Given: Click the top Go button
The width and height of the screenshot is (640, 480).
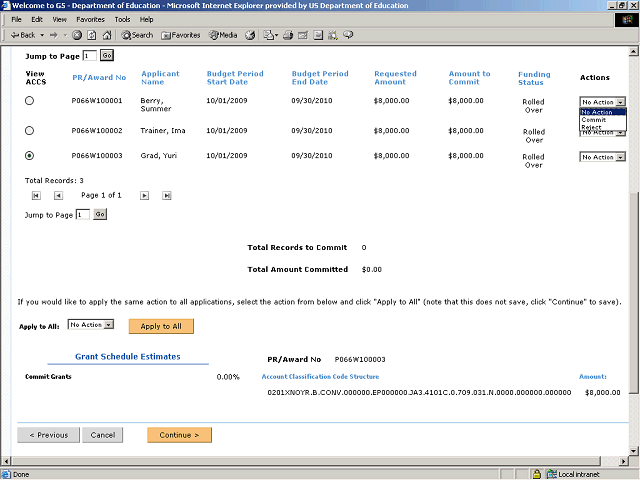Looking at the screenshot, I should [x=107, y=55].
